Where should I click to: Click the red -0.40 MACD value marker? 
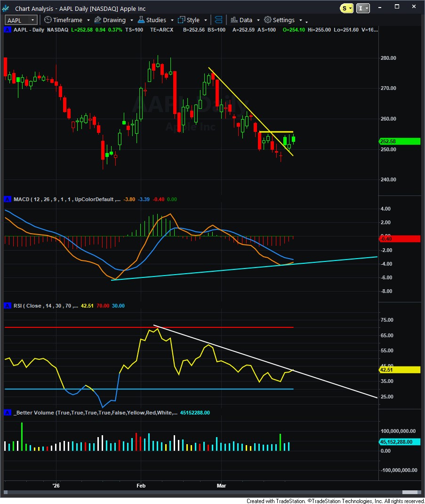coord(400,239)
